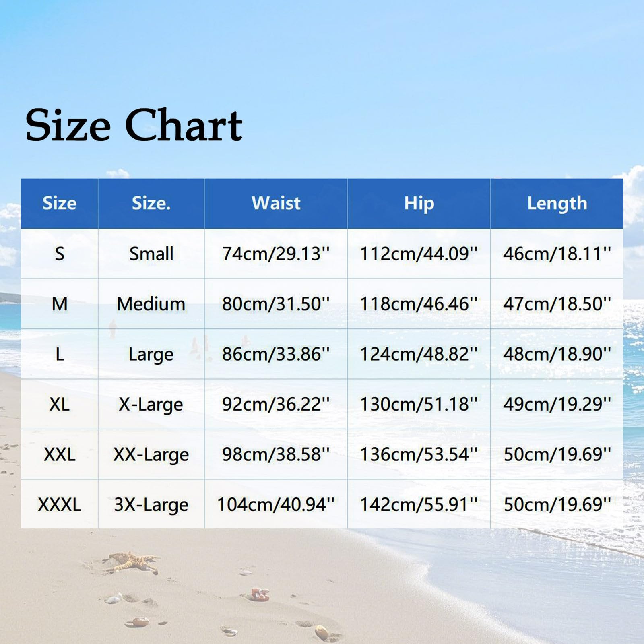
Task: Select the XXXL size row label
Action: point(60,504)
